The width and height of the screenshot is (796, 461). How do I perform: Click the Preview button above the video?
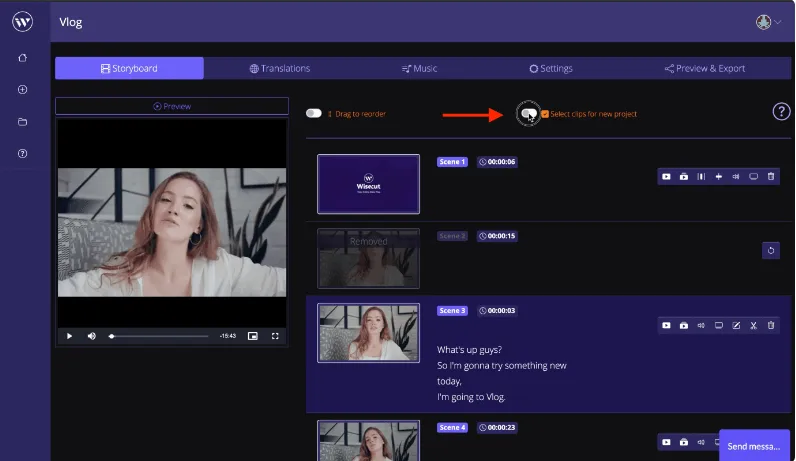tap(172, 106)
